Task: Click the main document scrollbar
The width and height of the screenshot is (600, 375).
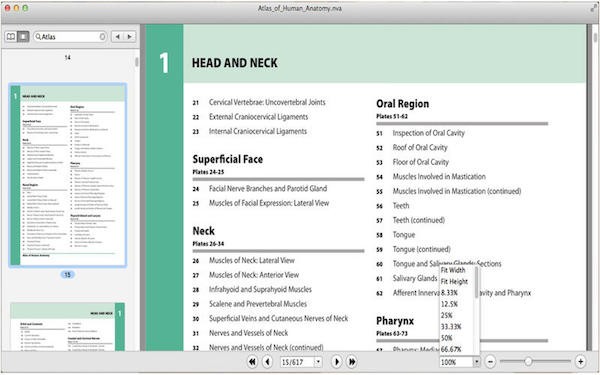Action: click(595, 37)
